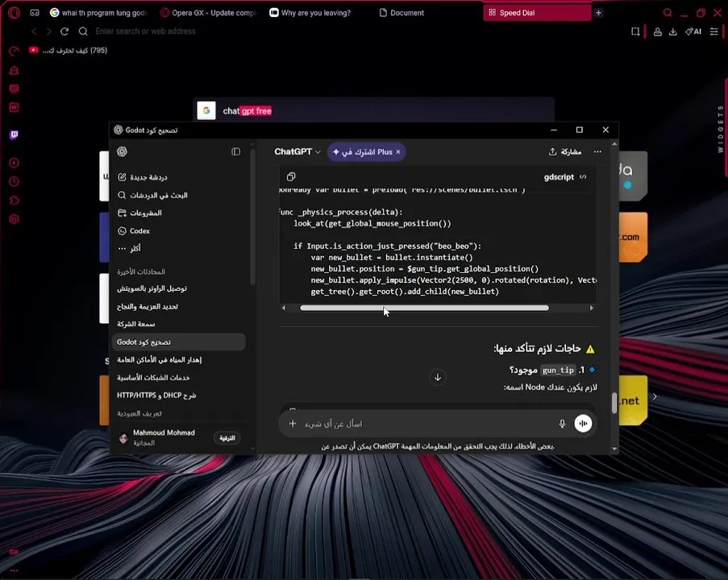Open the WIDGETS side panel
Screen dimensions: 728x580
720,129
